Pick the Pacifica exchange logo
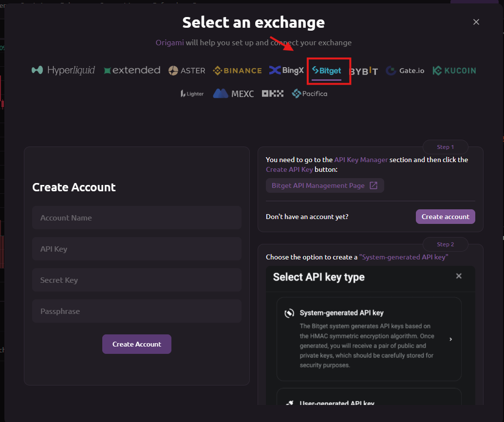The image size is (504, 422). click(x=310, y=93)
